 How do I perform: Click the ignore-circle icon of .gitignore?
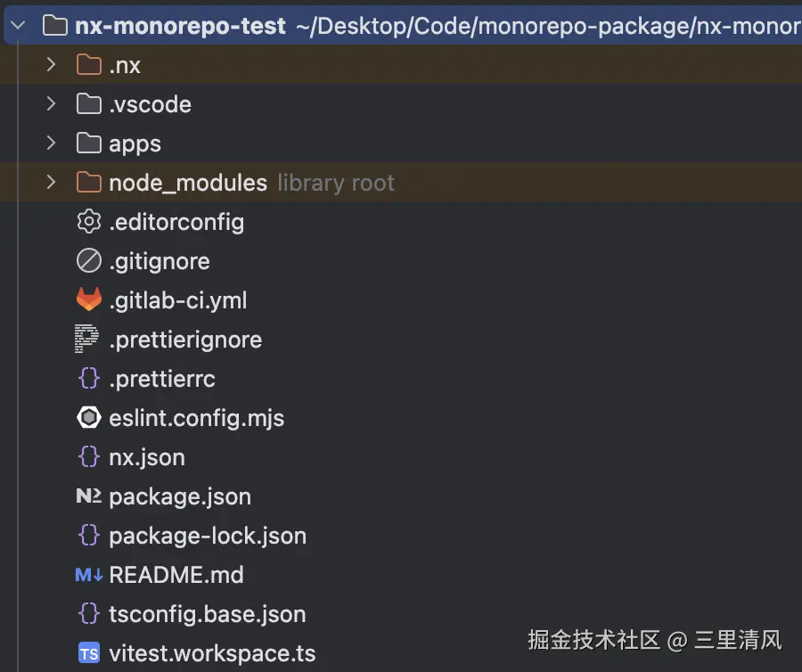(89, 261)
